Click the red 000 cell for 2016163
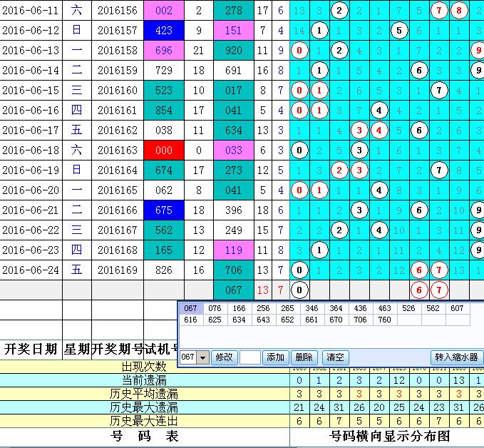 (163, 151)
